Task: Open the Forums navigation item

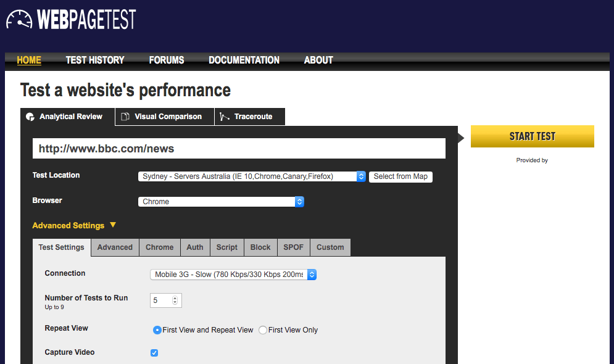Action: click(167, 60)
